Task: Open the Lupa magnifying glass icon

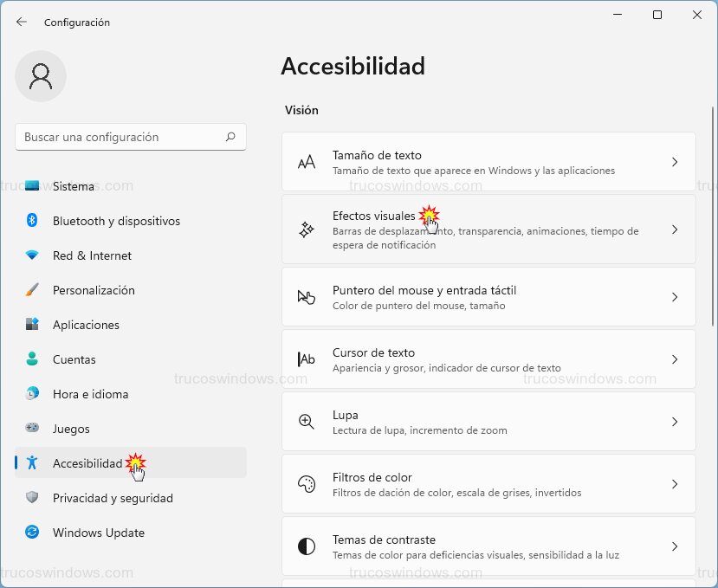Action: (306, 421)
